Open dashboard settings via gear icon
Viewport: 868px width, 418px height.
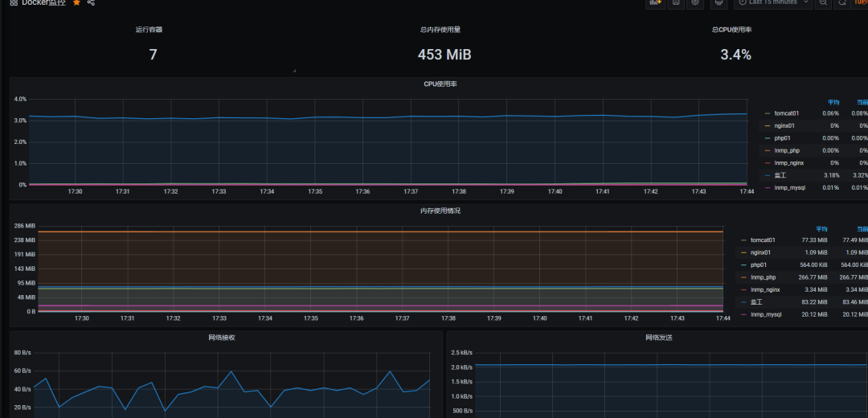click(695, 3)
